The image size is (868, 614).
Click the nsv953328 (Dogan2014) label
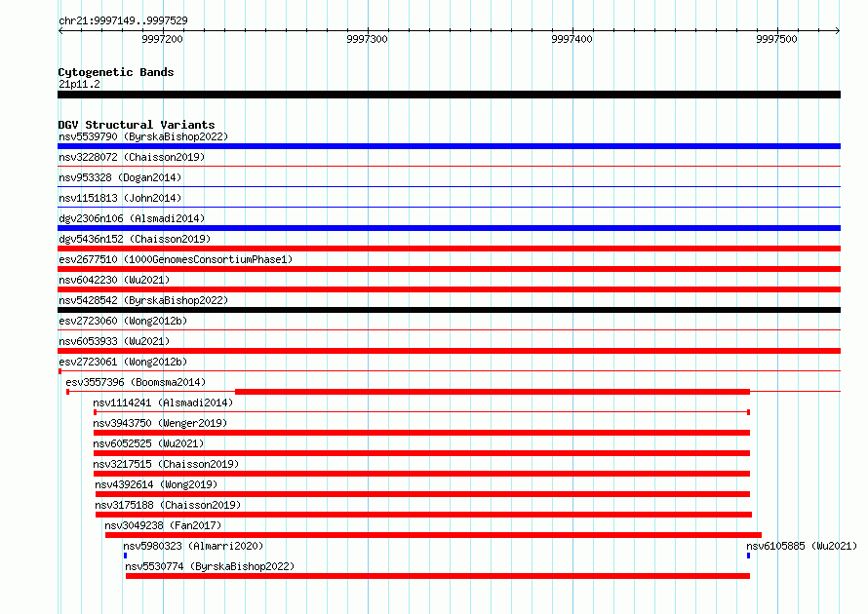click(120, 177)
